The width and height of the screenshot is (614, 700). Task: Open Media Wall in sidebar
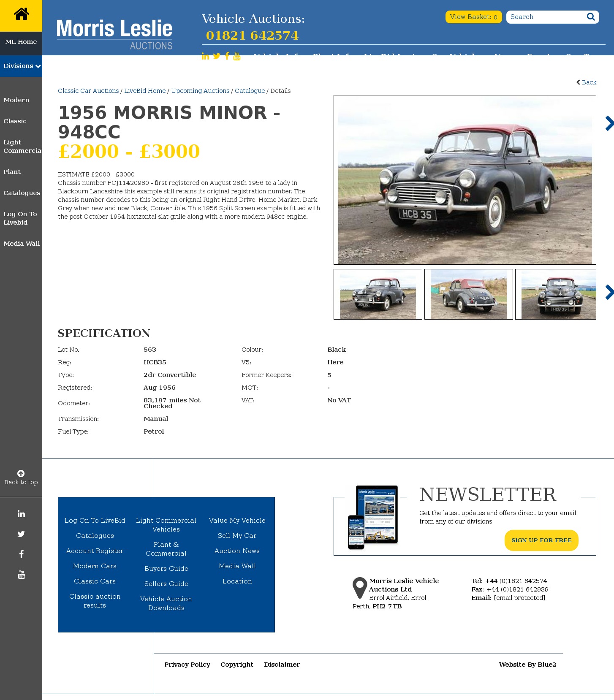coord(22,244)
